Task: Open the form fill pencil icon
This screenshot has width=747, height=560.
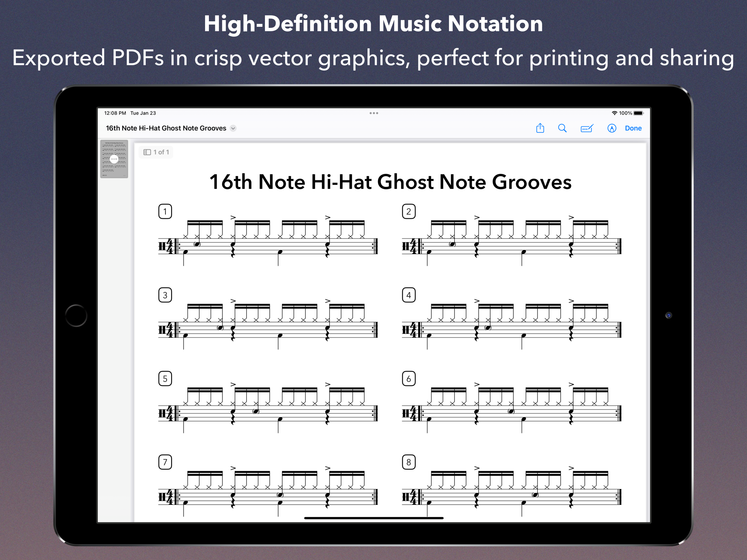Action: 587,128
